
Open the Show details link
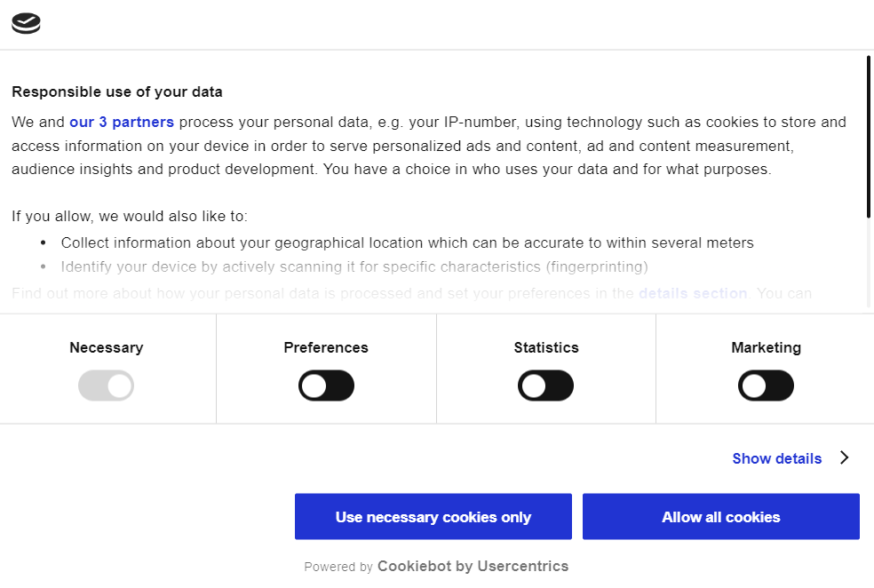click(x=777, y=458)
